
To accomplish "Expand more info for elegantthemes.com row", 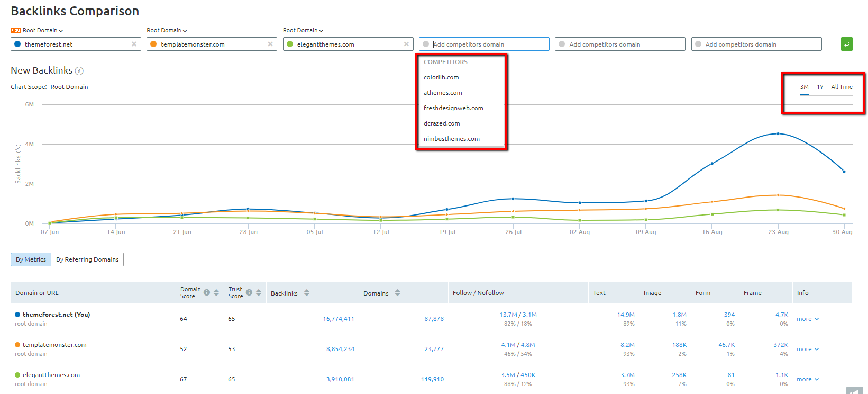I will tap(808, 379).
